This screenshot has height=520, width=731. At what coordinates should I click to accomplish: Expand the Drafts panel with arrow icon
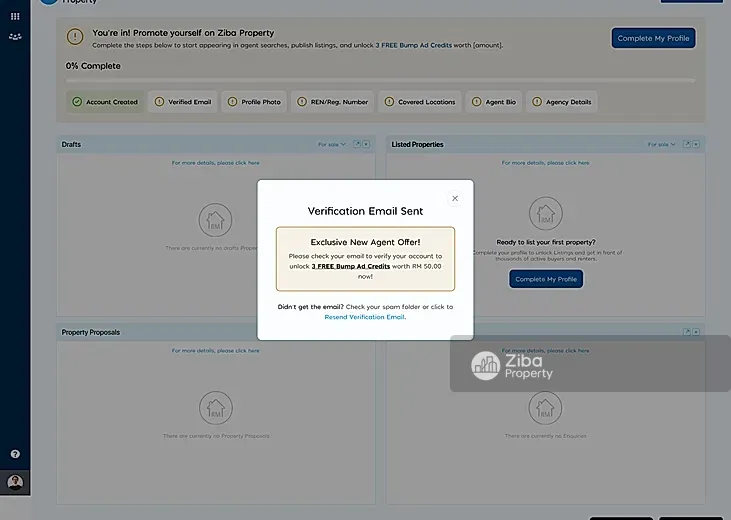pyautogui.click(x=357, y=144)
